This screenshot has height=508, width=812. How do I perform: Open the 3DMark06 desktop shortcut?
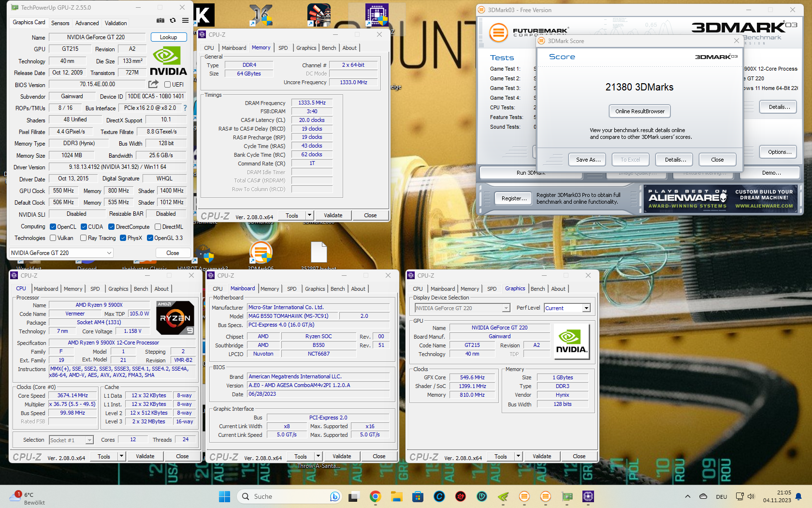click(261, 253)
